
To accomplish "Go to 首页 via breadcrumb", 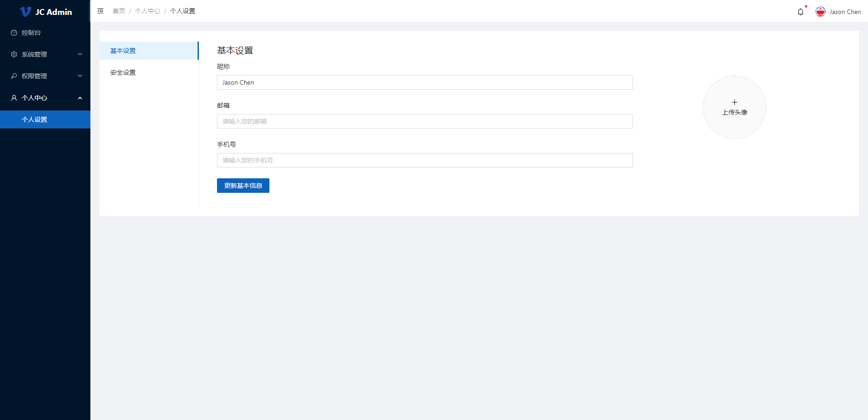I will 119,11.
